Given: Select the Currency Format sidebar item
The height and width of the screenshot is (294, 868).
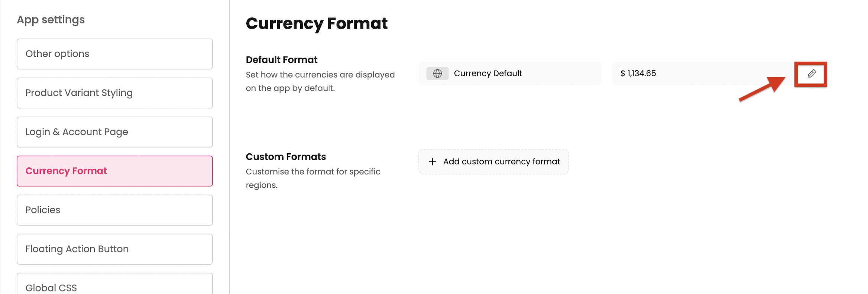Looking at the screenshot, I should click(x=114, y=171).
